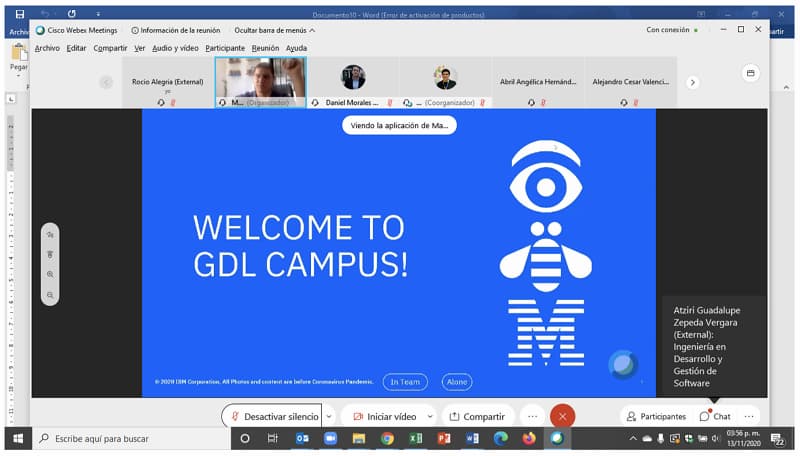Click the Viendo la aplicación de Ma... pill

tap(399, 125)
